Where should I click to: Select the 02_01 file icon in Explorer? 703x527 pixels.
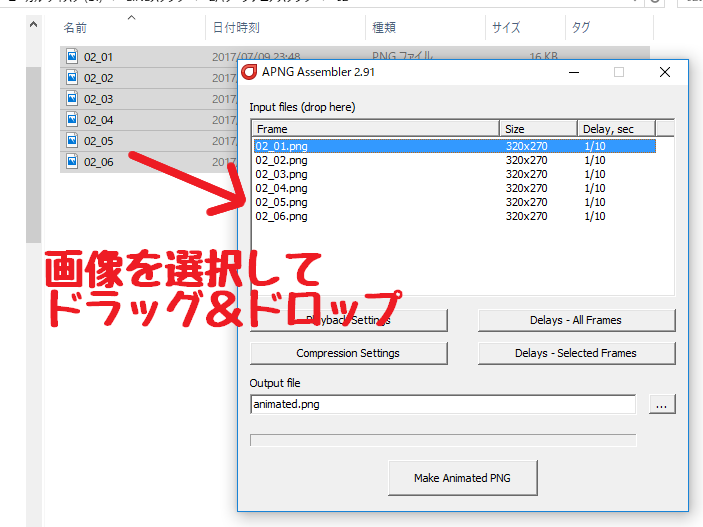[72, 56]
